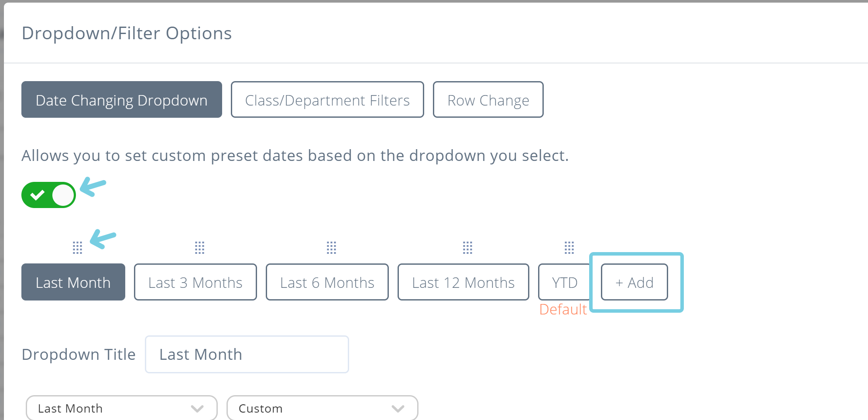Screen dimensions: 868x420
Task: Click the orange Default label under YTD
Action: point(563,310)
